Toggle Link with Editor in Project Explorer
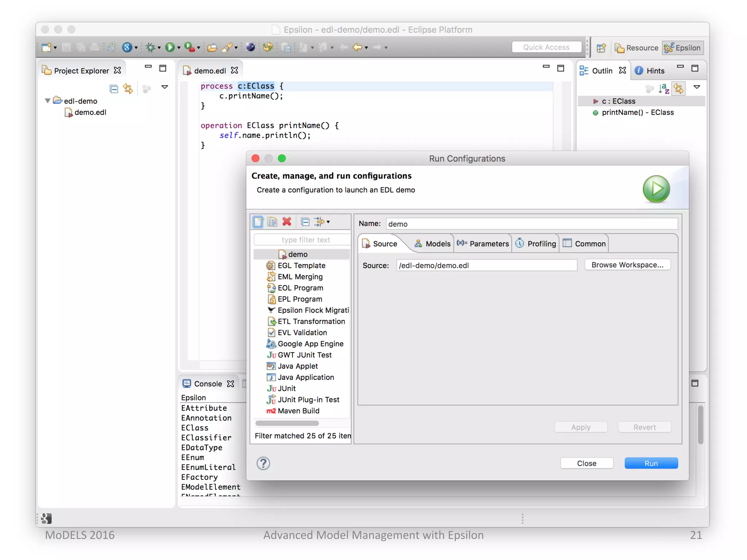The image size is (747, 560). (x=128, y=89)
